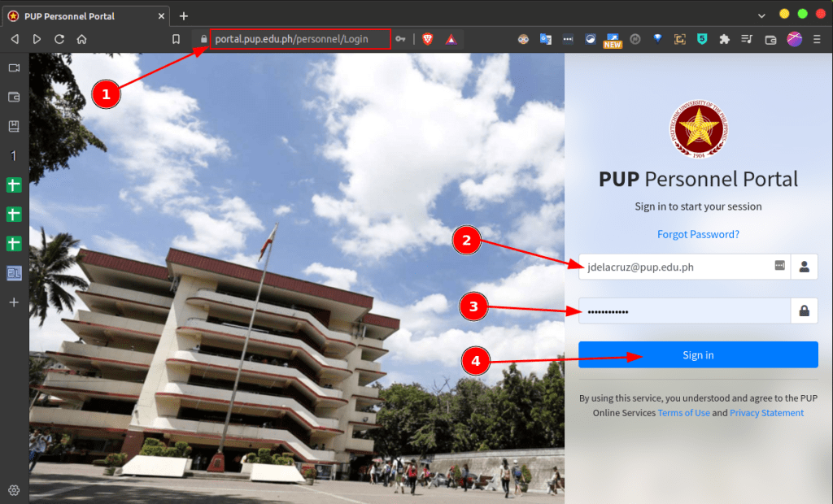Open Brave Talk video icon in sidebar

[x=14, y=68]
